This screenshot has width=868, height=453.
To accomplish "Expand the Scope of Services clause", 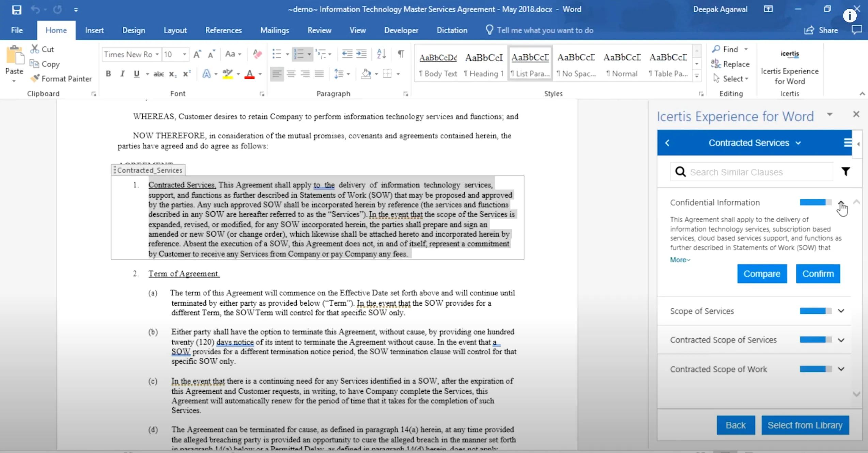I will (841, 311).
